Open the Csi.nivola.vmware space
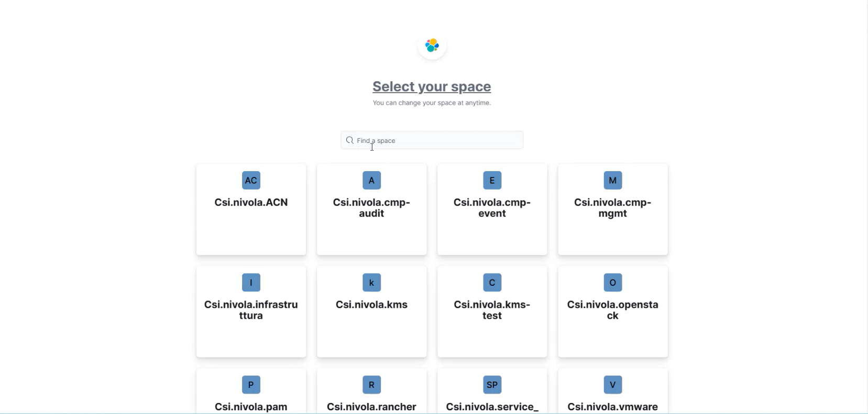868x414 pixels. [612, 391]
